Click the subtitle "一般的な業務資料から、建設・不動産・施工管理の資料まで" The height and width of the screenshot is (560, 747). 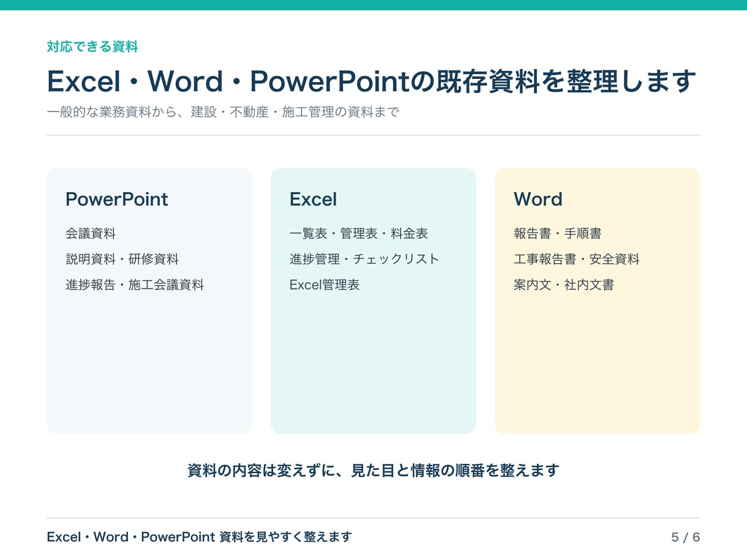point(223,113)
